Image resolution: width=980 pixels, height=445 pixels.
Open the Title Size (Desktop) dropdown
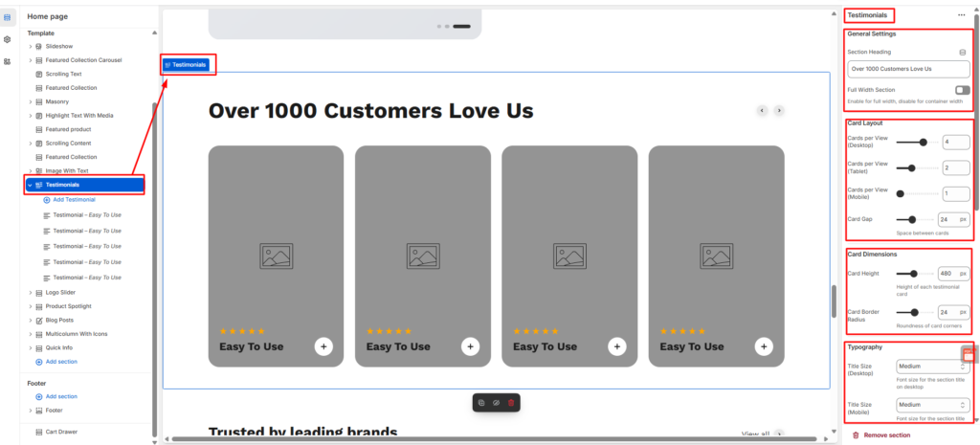click(933, 366)
